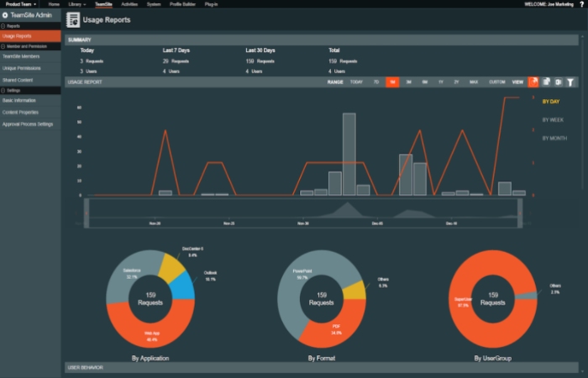Set range to 2Y
The height and width of the screenshot is (378, 588).
tap(456, 82)
